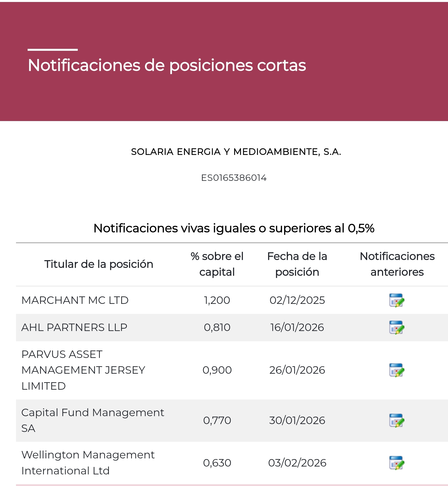
Task: Click the 'Titular de la posición' column header
Action: (x=99, y=264)
